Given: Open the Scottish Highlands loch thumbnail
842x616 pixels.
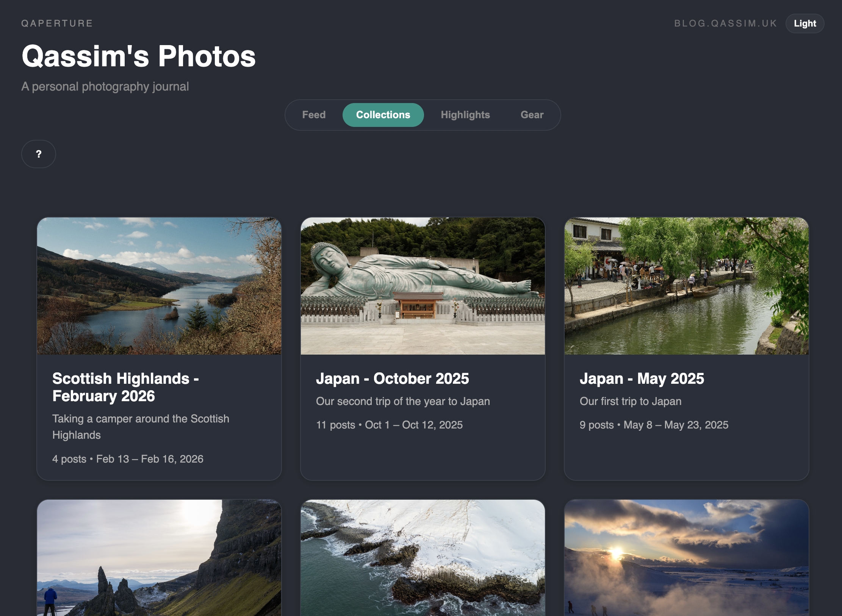Looking at the screenshot, I should (x=159, y=286).
